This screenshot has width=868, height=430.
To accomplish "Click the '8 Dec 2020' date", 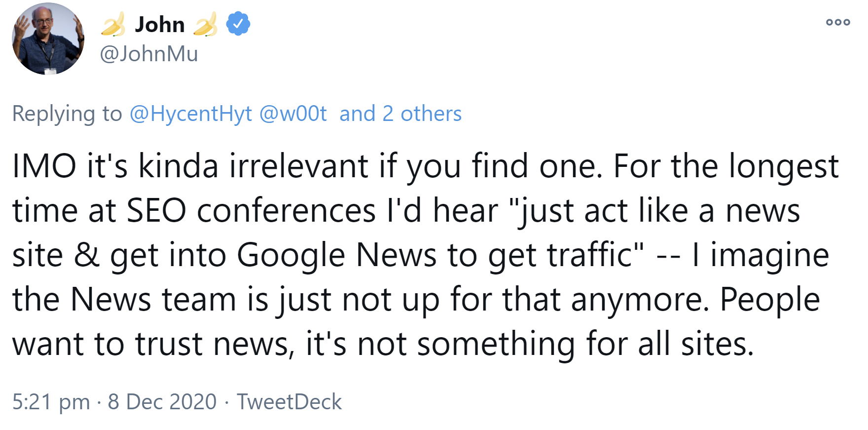I will point(159,401).
